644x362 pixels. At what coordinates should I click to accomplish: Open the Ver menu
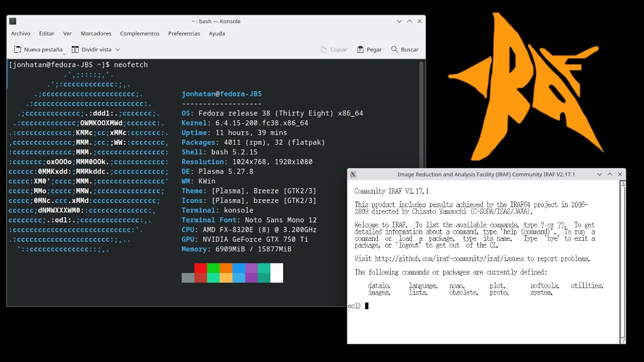pyautogui.click(x=67, y=34)
